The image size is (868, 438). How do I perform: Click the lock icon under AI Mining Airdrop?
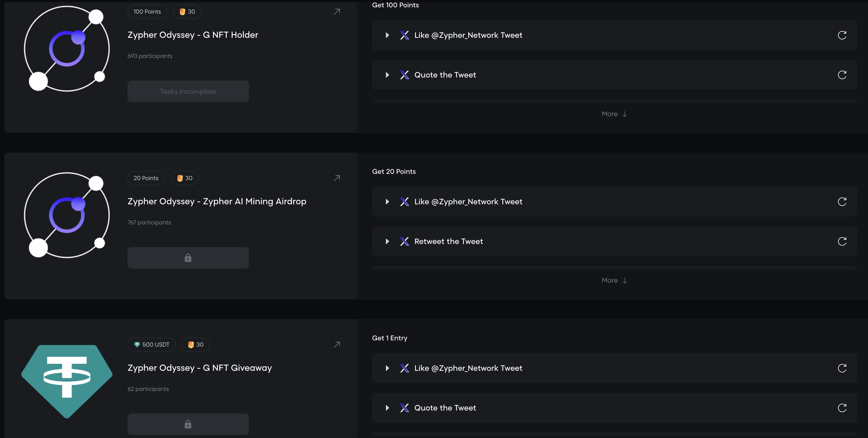coord(188,258)
